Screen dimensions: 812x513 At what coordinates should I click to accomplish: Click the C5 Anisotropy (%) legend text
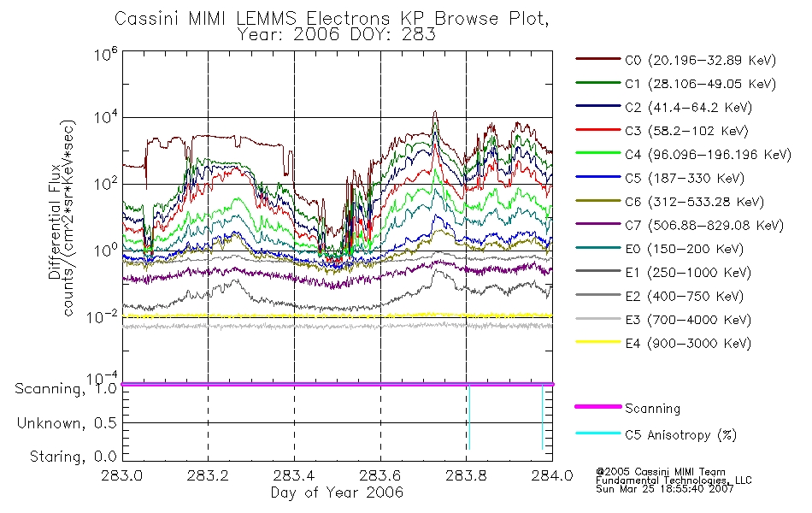(x=681, y=435)
